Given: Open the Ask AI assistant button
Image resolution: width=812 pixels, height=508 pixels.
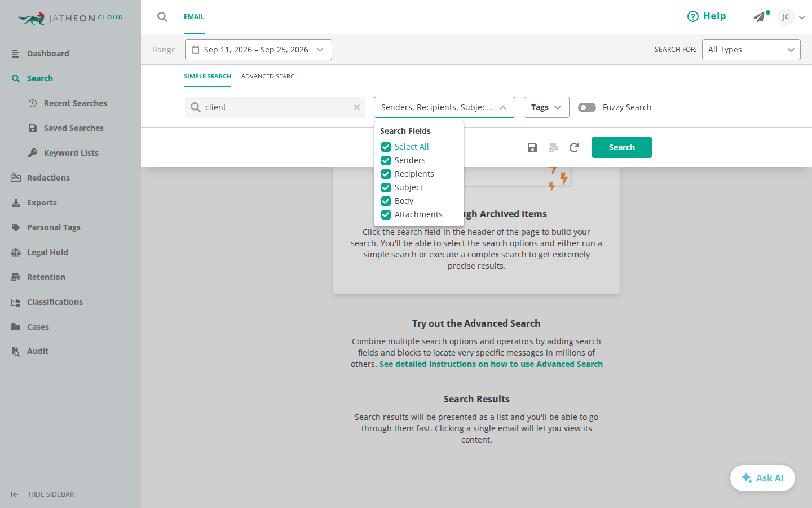Looking at the screenshot, I should (x=762, y=478).
